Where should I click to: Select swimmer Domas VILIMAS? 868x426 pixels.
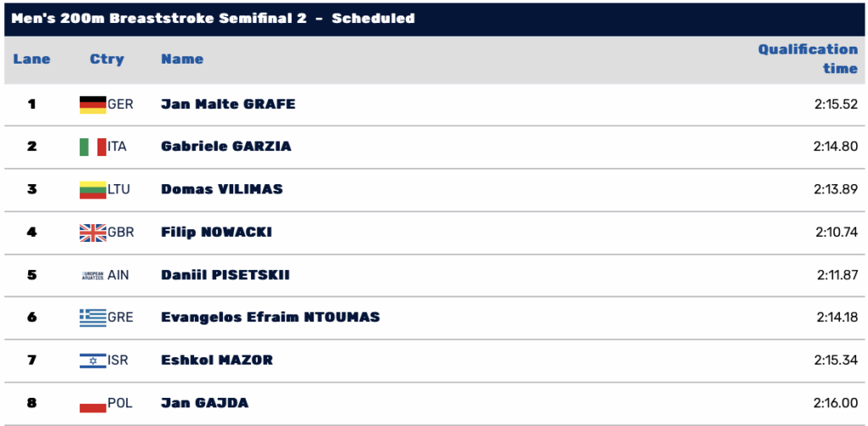(222, 188)
